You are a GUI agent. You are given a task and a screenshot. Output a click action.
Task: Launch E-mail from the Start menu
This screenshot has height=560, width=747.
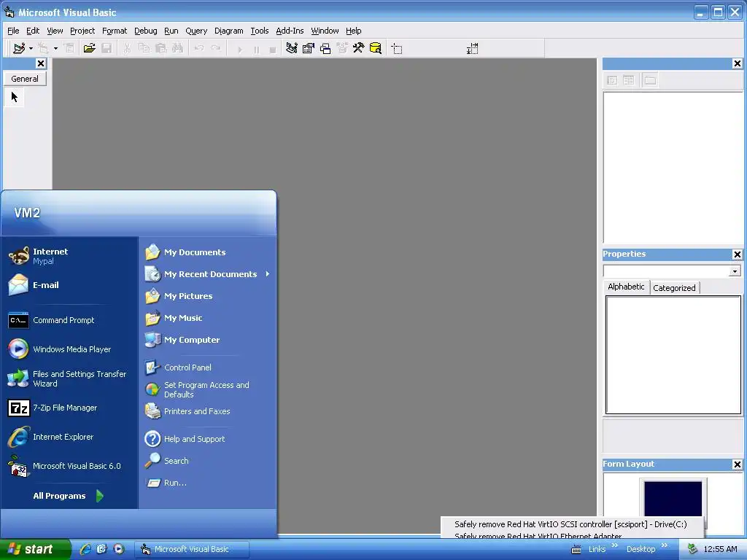pos(69,285)
